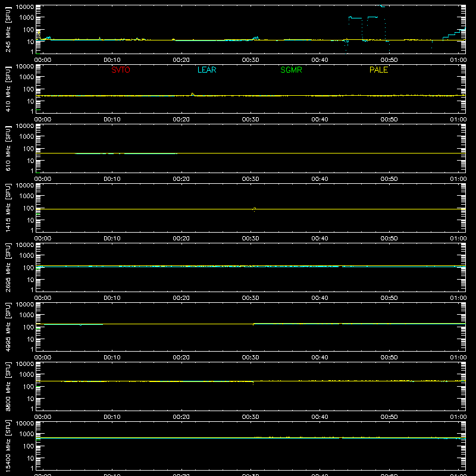
Task: Click the 00:20 time label under 410 MHz plot
Action: tap(181, 120)
